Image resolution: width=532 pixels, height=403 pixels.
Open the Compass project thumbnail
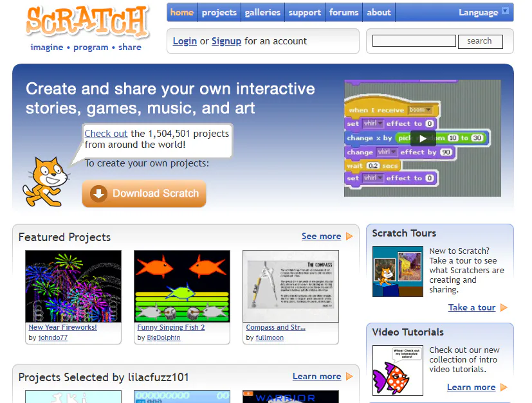click(291, 287)
